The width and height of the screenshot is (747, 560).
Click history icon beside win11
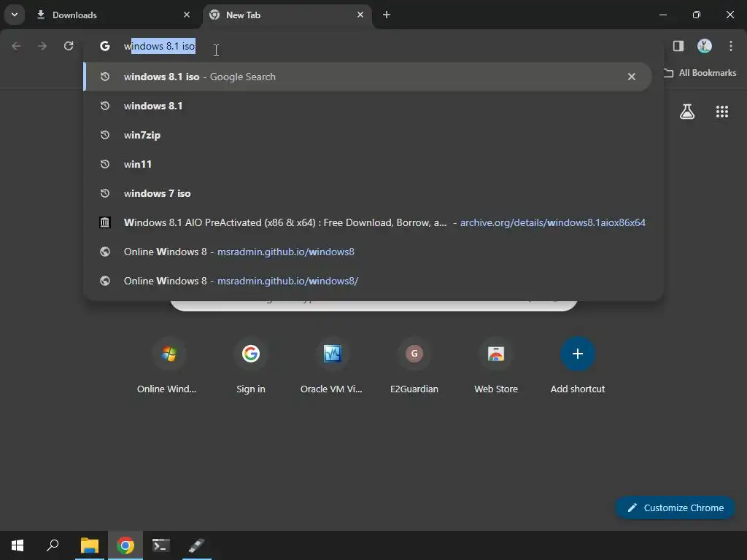click(x=105, y=164)
